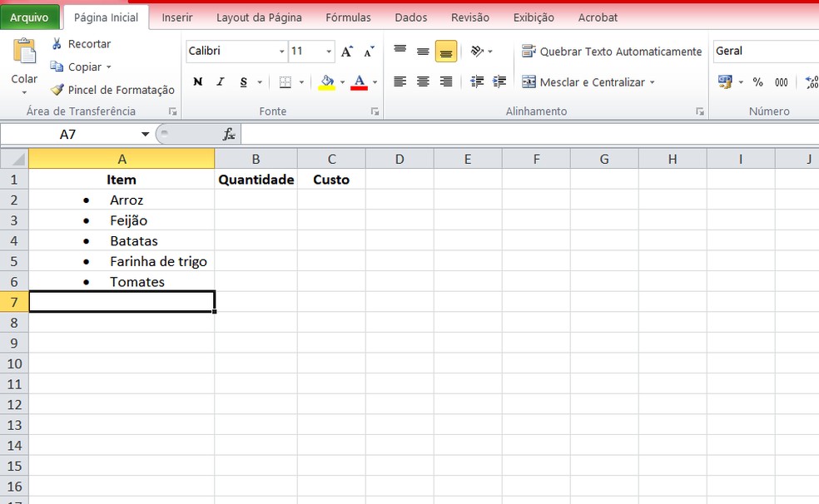Click the Copiar button
This screenshot has width=819, height=504.
tap(80, 67)
